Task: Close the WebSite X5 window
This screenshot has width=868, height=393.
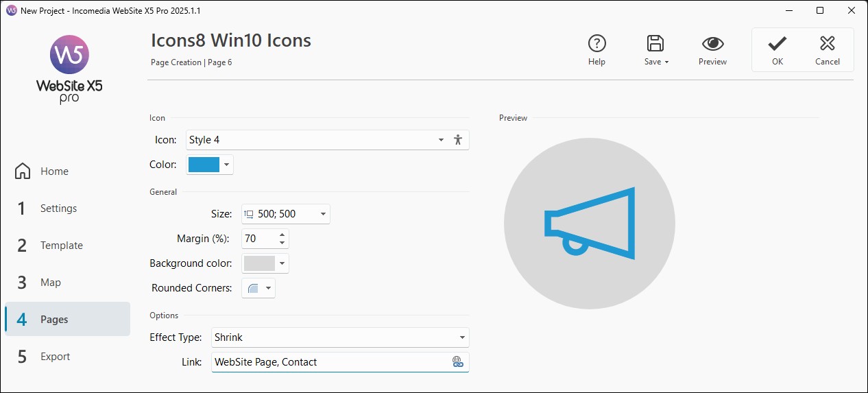Action: click(852, 11)
